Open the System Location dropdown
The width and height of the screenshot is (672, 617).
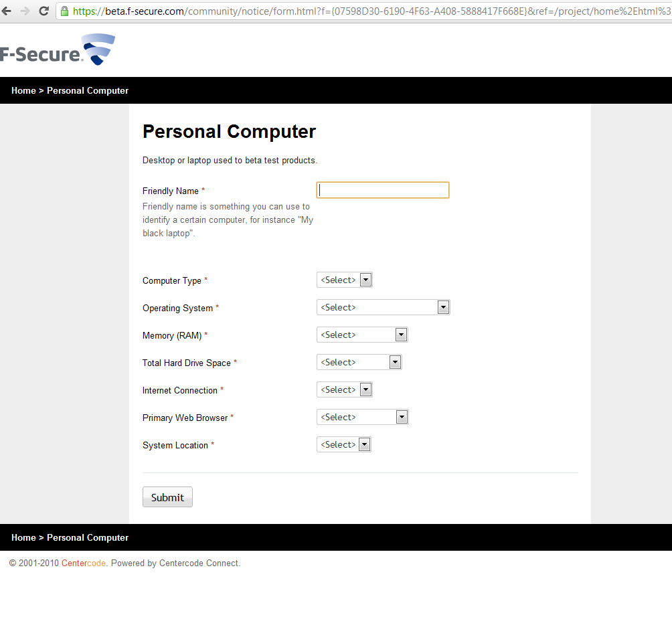[344, 444]
